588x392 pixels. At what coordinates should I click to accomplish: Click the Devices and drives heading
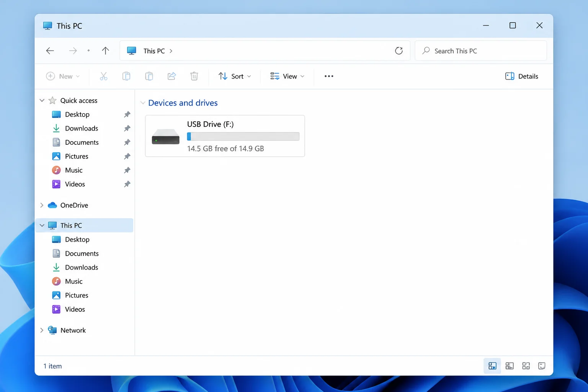click(x=183, y=103)
